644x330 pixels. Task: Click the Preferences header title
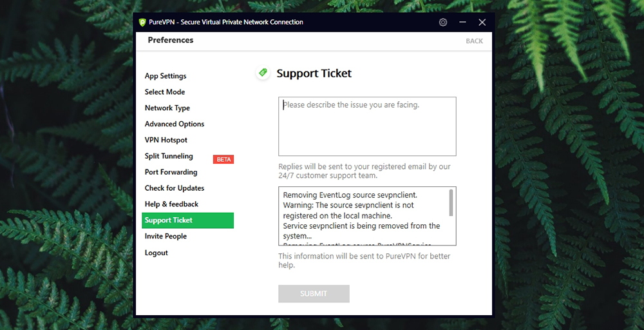coord(171,40)
